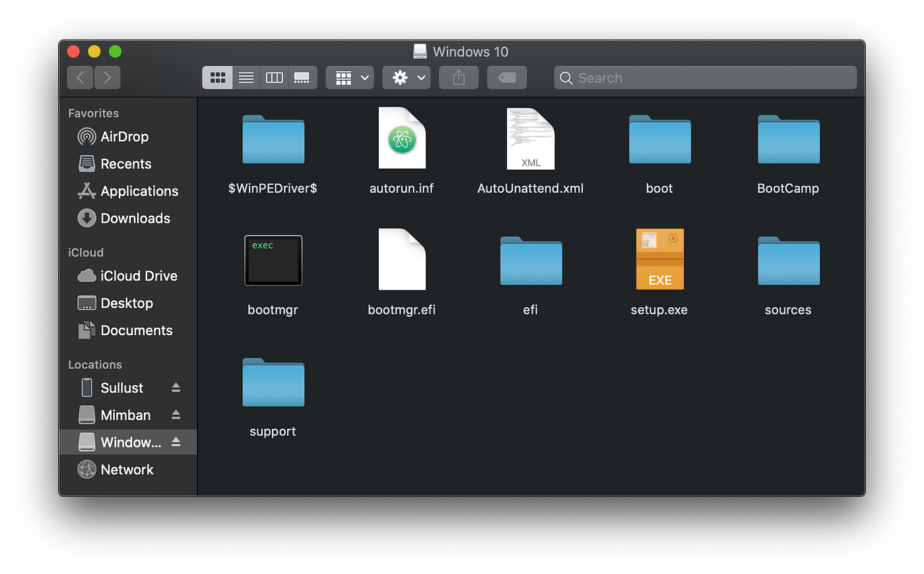The height and width of the screenshot is (574, 924).
Task: Open Documents in the sidebar
Action: 128,330
